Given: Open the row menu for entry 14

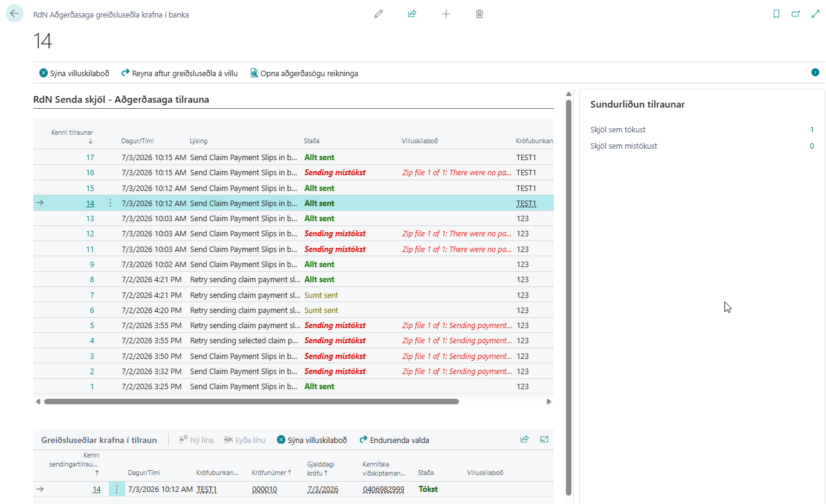Looking at the screenshot, I should [110, 204].
